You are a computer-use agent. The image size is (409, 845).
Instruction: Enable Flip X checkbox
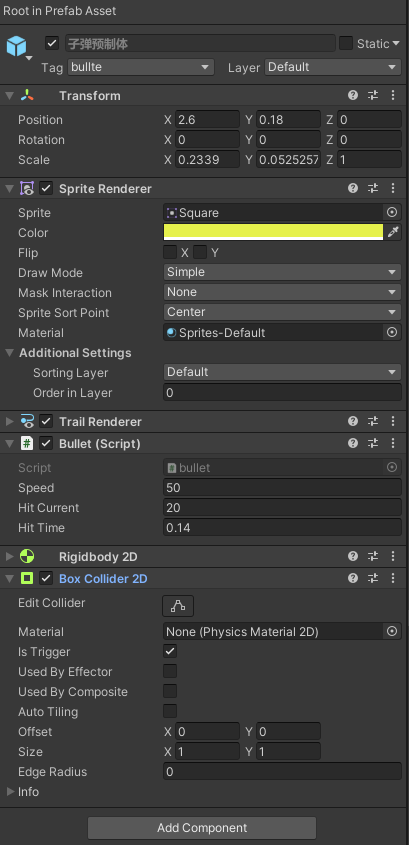coord(170,252)
